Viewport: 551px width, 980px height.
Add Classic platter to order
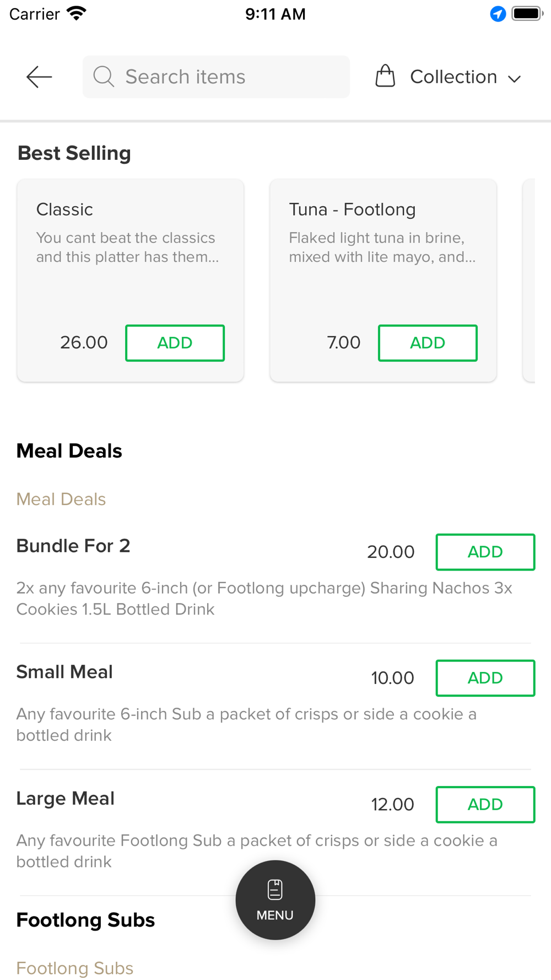click(x=175, y=343)
